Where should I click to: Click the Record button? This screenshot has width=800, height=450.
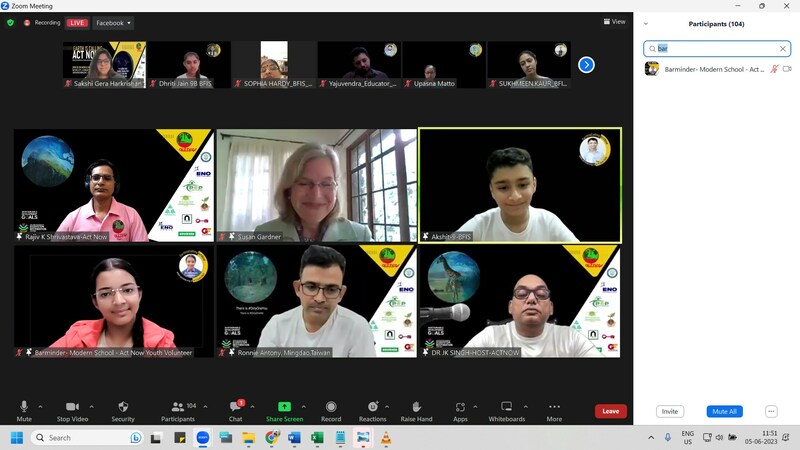(331, 408)
